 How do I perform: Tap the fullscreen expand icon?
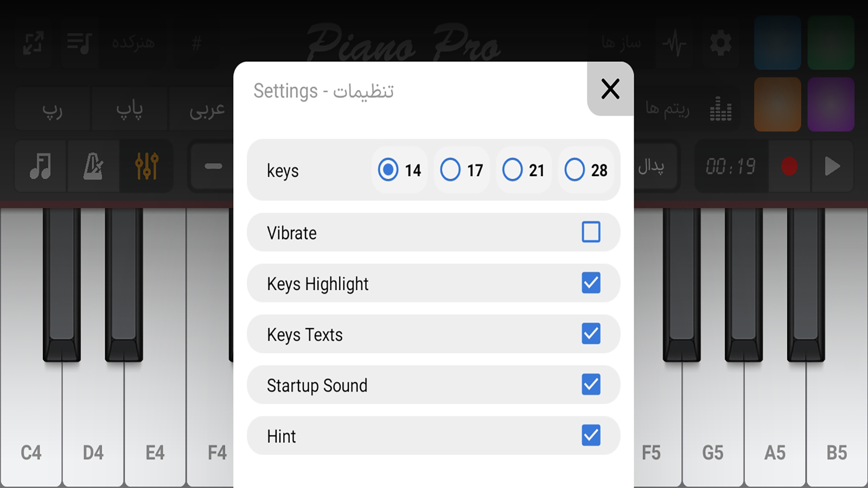34,43
